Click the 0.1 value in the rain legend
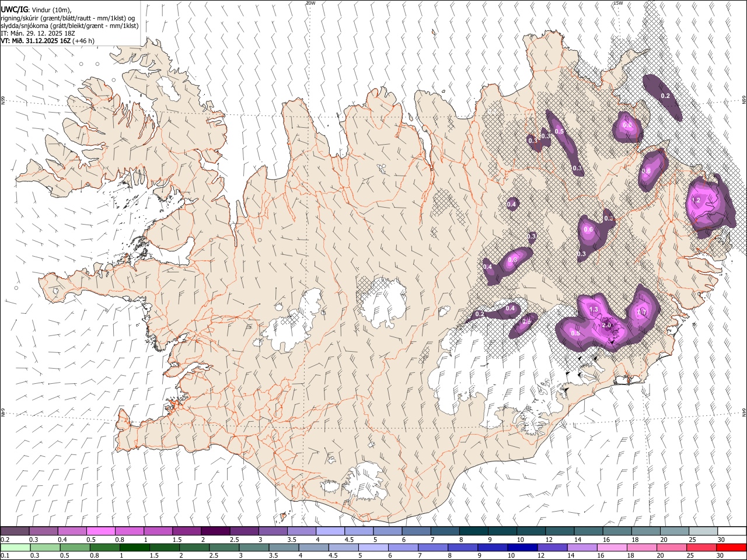The height and width of the screenshot is (560, 747). pos(5,555)
